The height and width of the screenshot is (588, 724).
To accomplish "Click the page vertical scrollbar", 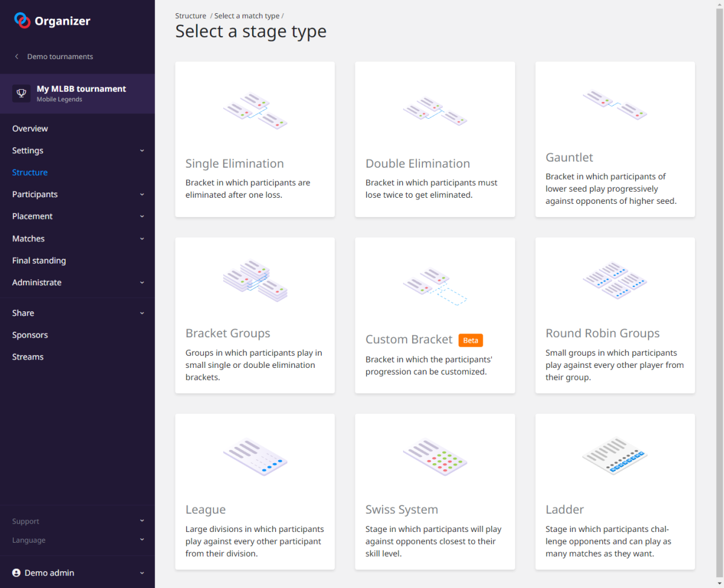I will (719, 241).
